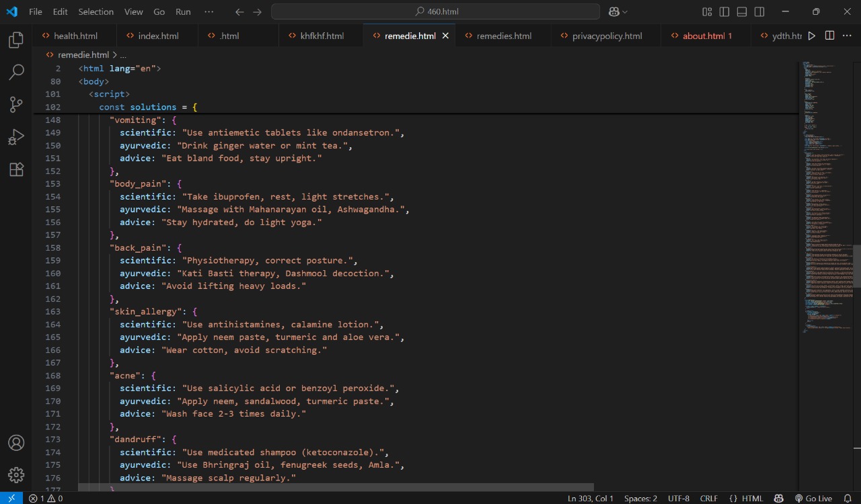The height and width of the screenshot is (504, 861).
Task: Open the Copilot dropdown arrow
Action: [625, 11]
